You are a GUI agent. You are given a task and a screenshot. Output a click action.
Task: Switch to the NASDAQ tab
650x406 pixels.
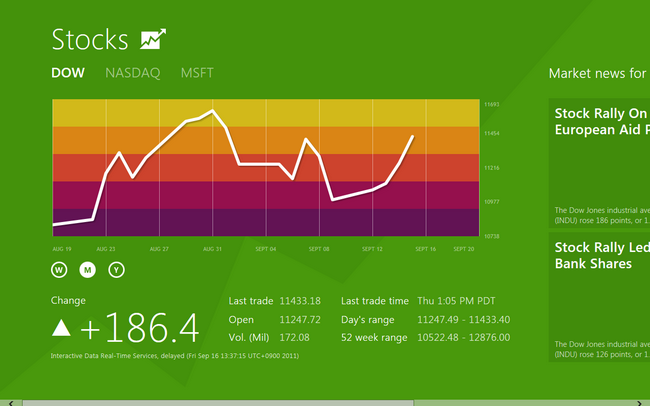(133, 73)
